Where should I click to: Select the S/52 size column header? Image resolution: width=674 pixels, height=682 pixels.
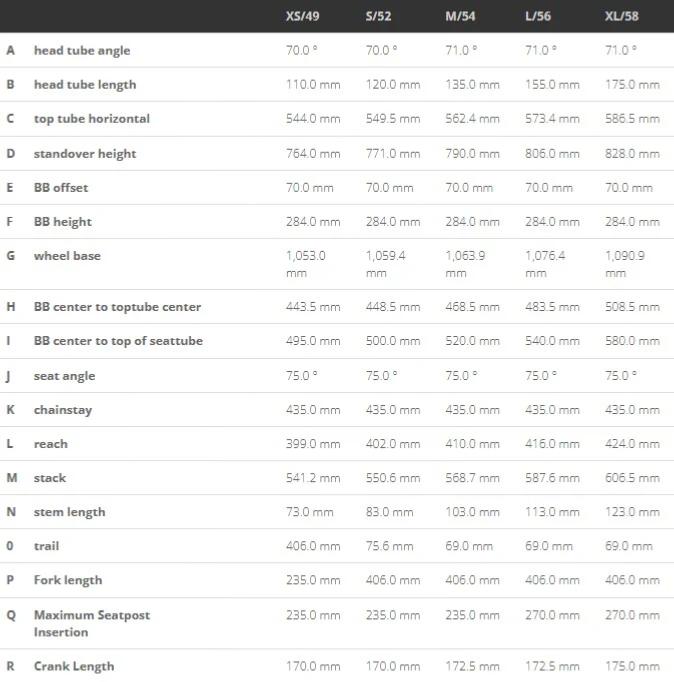tap(378, 17)
